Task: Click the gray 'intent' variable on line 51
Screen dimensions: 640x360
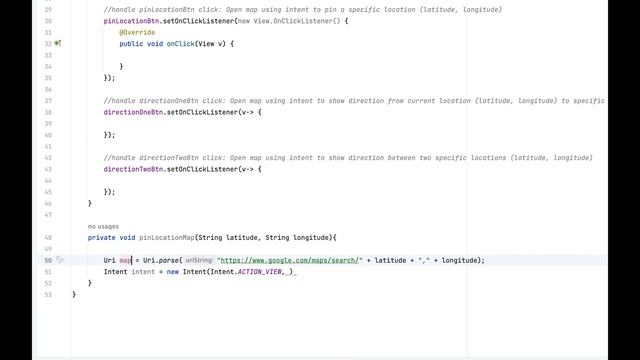Action: [143, 272]
